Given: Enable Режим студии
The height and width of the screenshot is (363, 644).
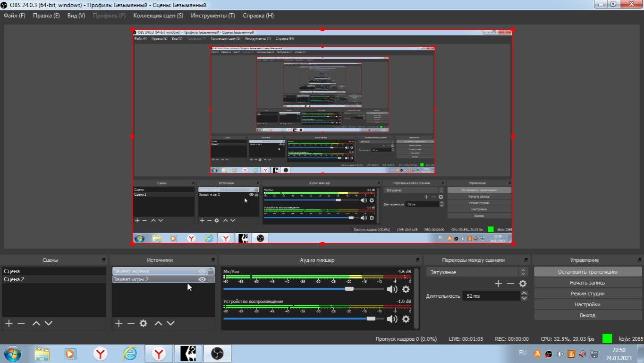Looking at the screenshot, I should tap(588, 294).
